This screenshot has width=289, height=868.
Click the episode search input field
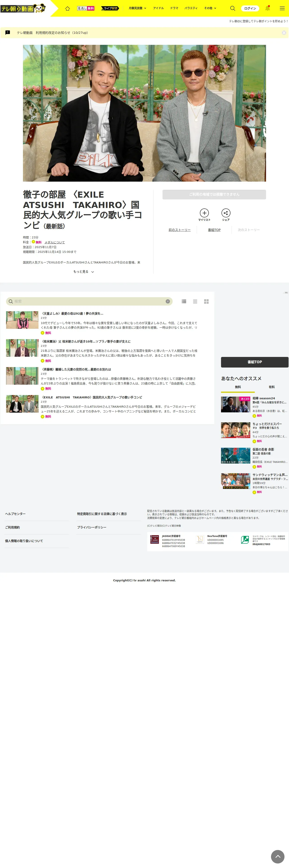(89, 301)
